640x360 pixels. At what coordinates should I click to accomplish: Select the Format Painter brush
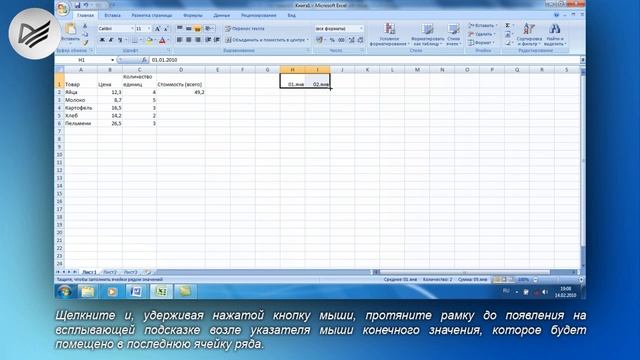pyautogui.click(x=85, y=42)
